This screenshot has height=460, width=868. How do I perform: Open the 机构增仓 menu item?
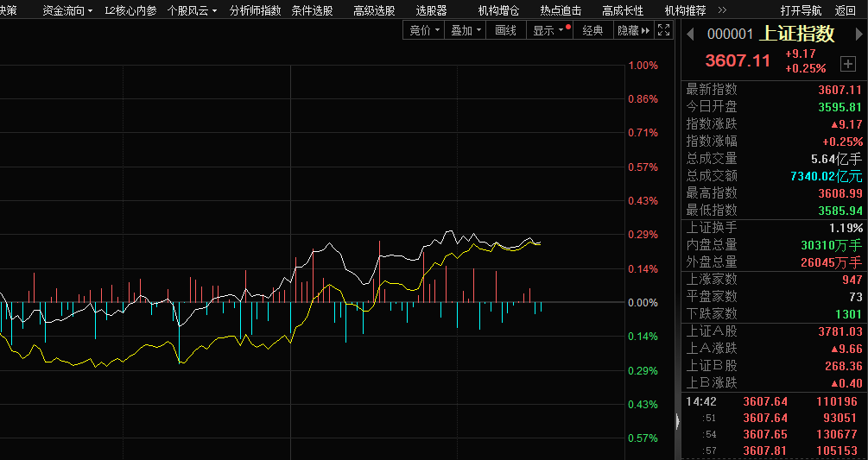pos(498,10)
